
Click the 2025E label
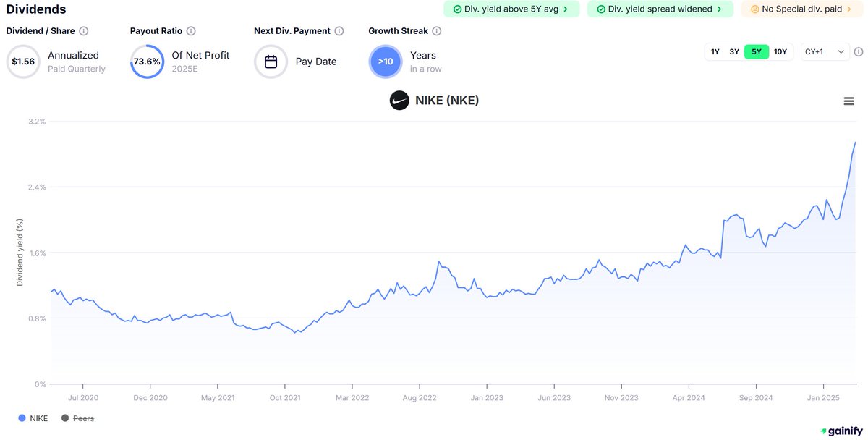coord(184,69)
